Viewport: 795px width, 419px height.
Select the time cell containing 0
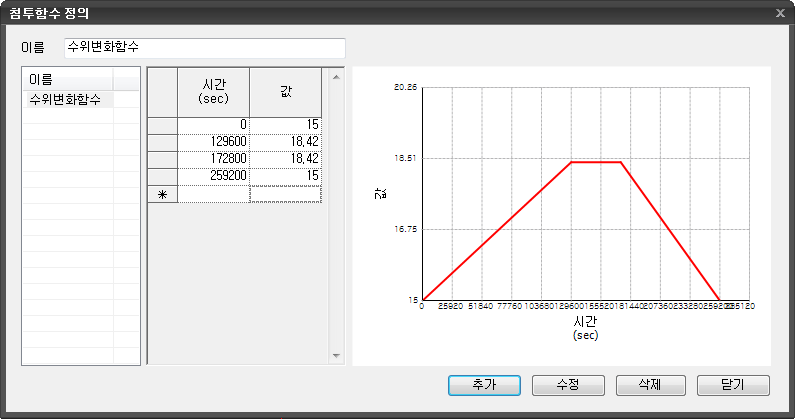(x=213, y=124)
